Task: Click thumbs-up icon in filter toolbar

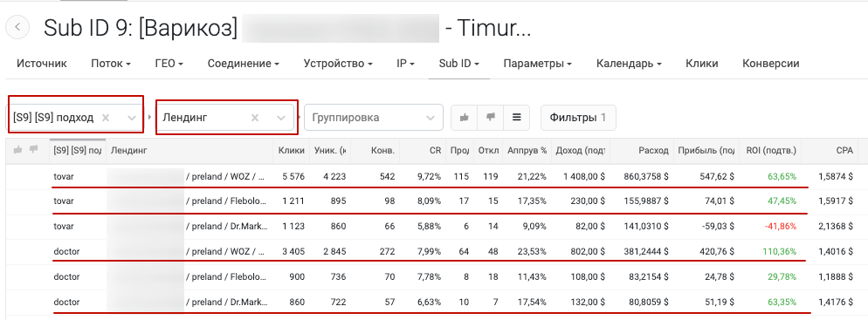Action: (x=465, y=117)
